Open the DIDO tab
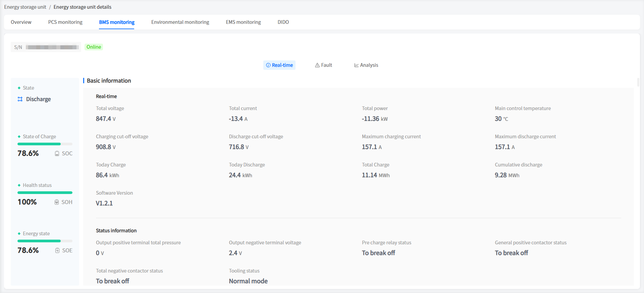Screen dimensions: 644x293 pos(283,22)
